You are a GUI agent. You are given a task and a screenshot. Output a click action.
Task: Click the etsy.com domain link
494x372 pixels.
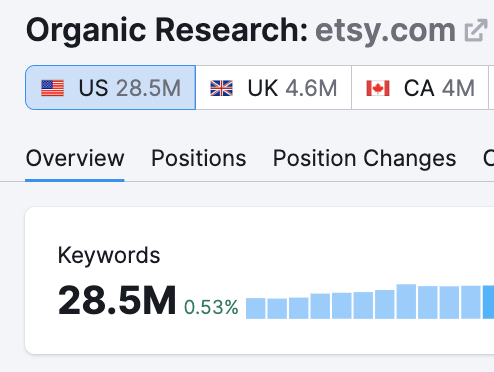385,31
